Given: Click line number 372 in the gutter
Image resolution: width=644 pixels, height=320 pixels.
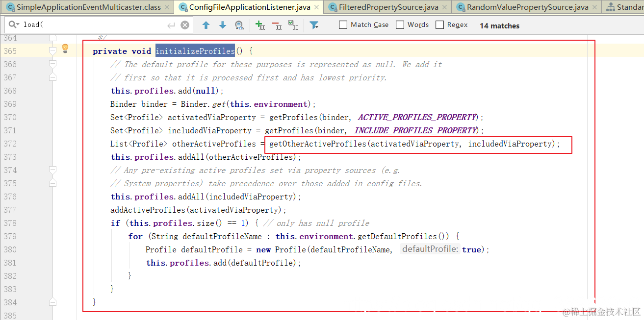Looking at the screenshot, I should click(x=10, y=144).
